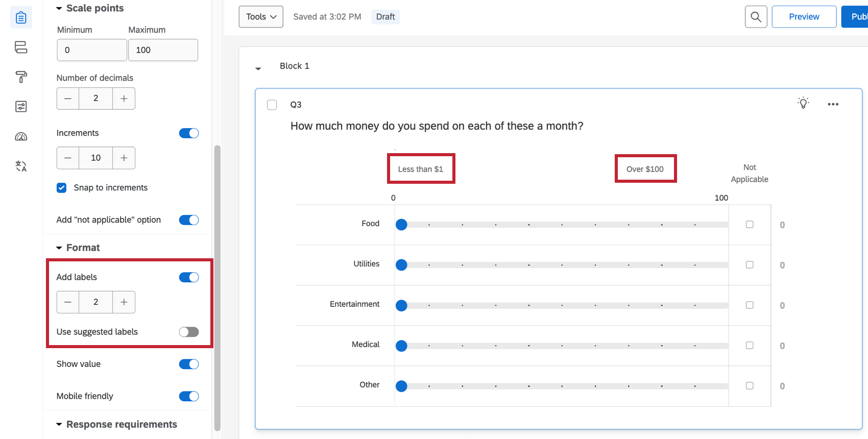Open the Translations sidebar icon
This screenshot has width=868, height=439.
coord(21,166)
